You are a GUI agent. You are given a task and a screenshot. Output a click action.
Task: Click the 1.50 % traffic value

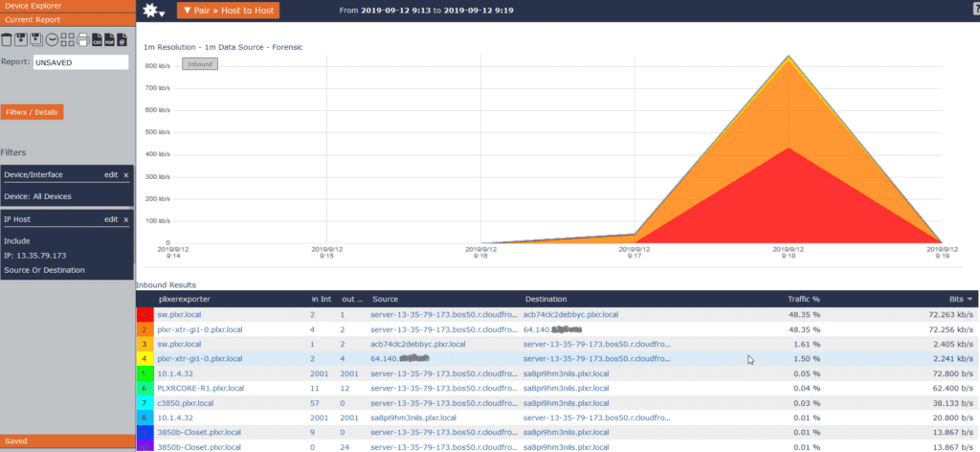806,359
